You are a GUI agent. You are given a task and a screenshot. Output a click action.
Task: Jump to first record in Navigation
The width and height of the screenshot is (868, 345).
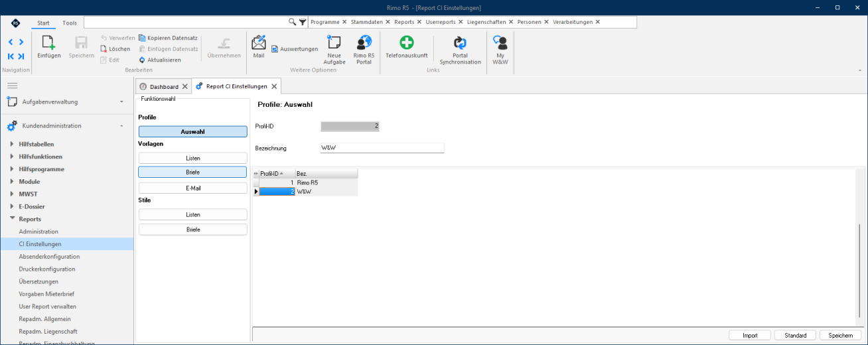tap(11, 56)
